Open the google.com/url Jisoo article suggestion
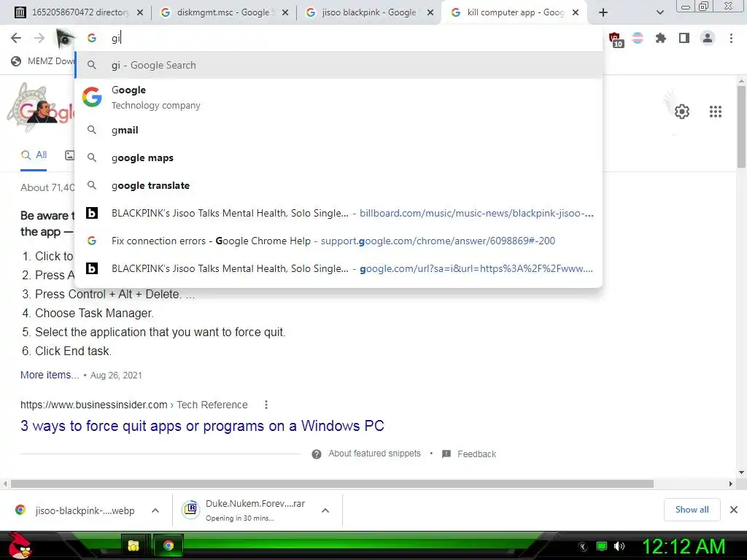 click(x=338, y=268)
